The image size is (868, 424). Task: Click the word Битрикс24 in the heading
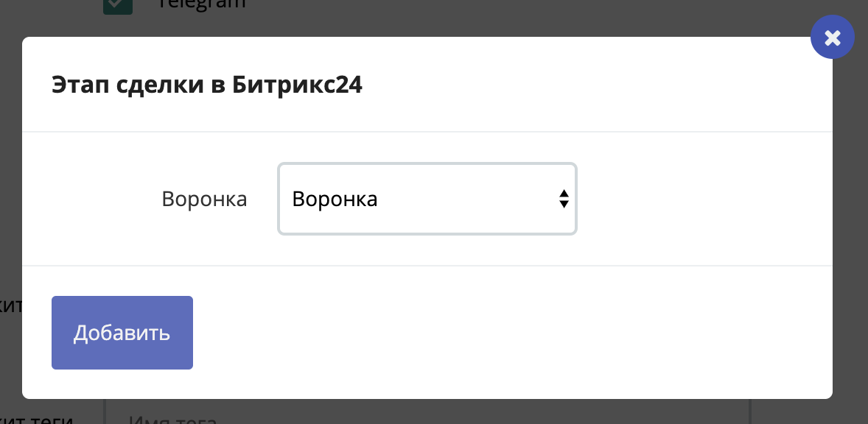click(297, 85)
